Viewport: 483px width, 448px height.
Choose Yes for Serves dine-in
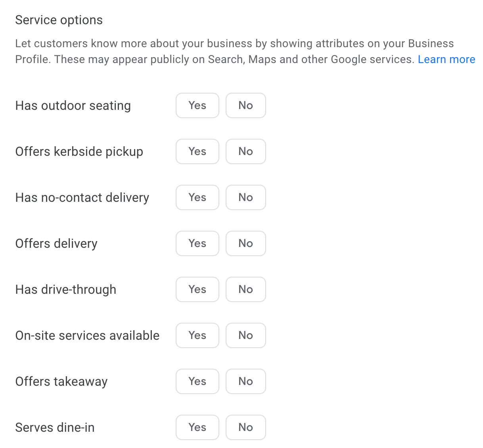point(197,427)
